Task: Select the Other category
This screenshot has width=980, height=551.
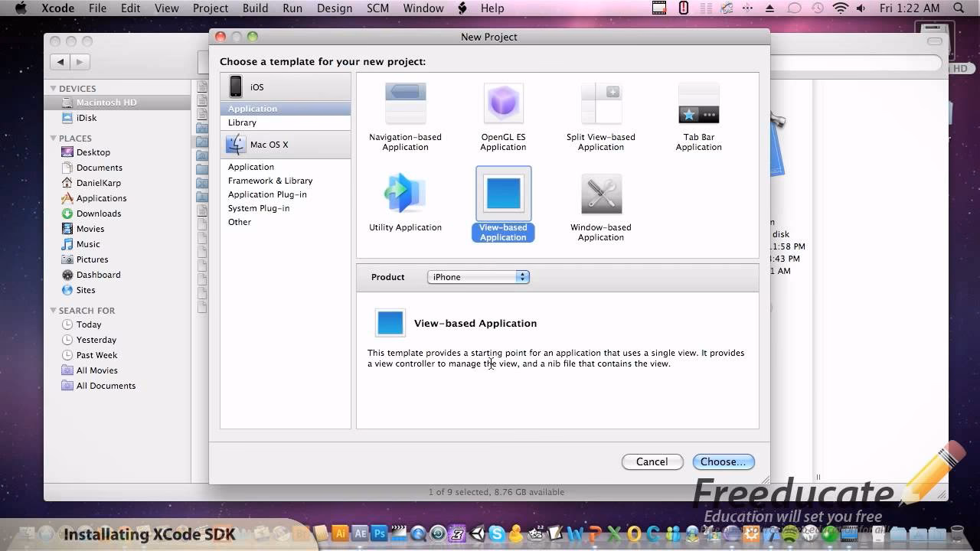Action: tap(285, 222)
